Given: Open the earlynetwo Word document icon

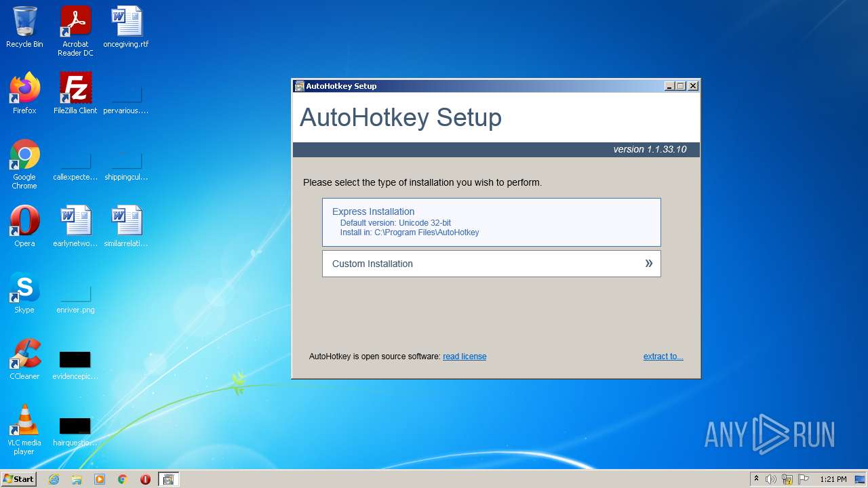Looking at the screenshot, I should 75,226.
